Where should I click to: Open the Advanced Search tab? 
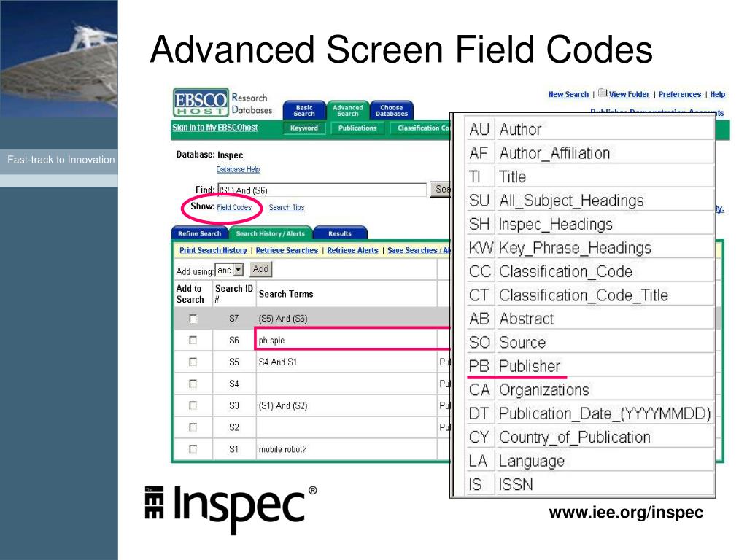point(348,111)
